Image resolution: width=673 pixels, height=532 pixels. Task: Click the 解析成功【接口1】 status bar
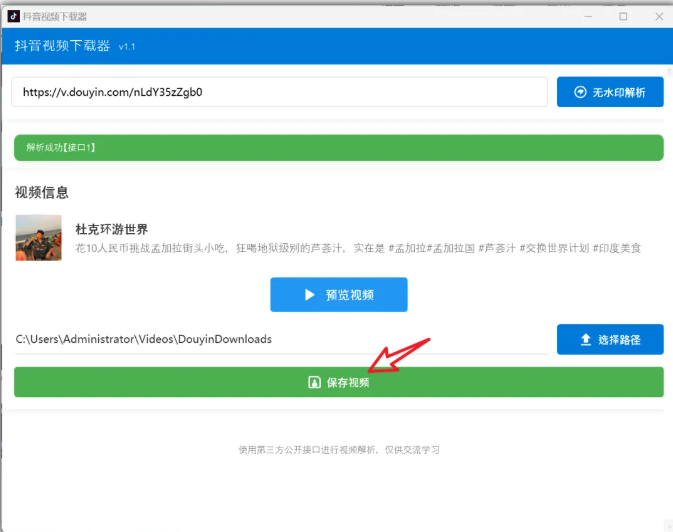click(x=339, y=148)
